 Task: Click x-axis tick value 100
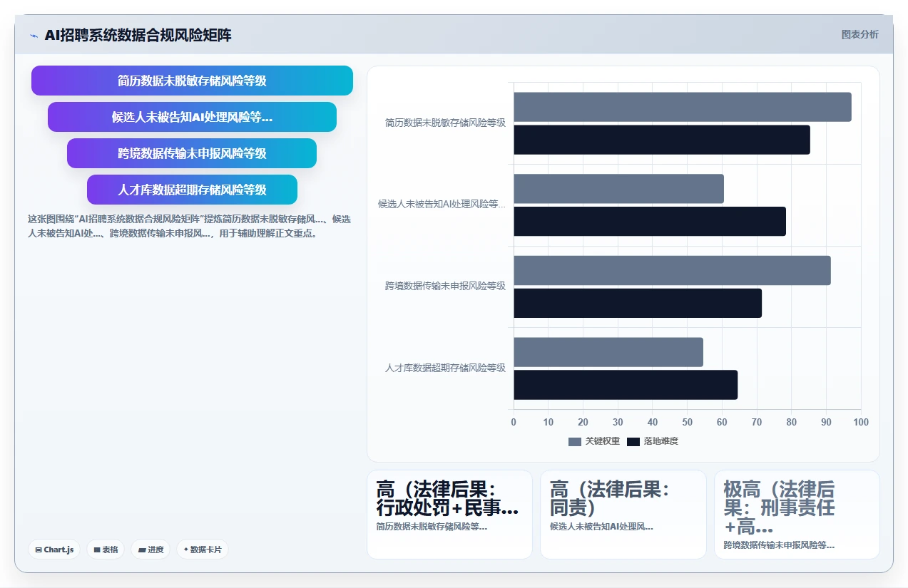[861, 422]
